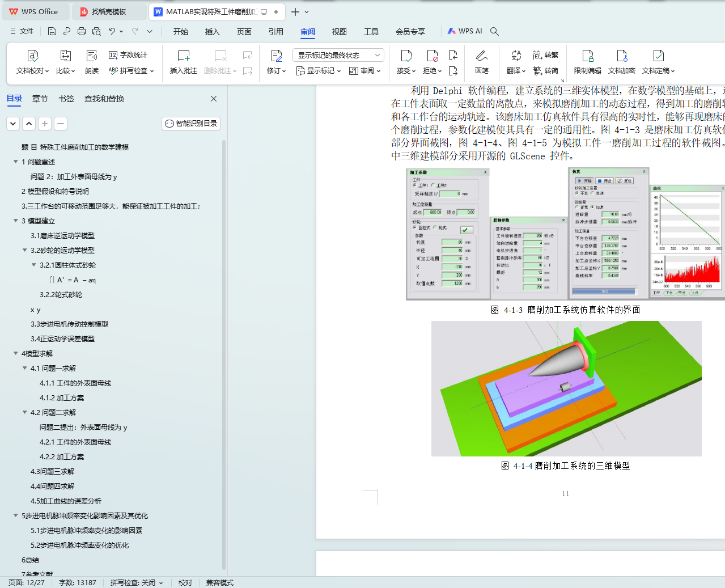The width and height of the screenshot is (725, 588).
Task: Click the 修订 track changes icon
Action: tap(277, 56)
